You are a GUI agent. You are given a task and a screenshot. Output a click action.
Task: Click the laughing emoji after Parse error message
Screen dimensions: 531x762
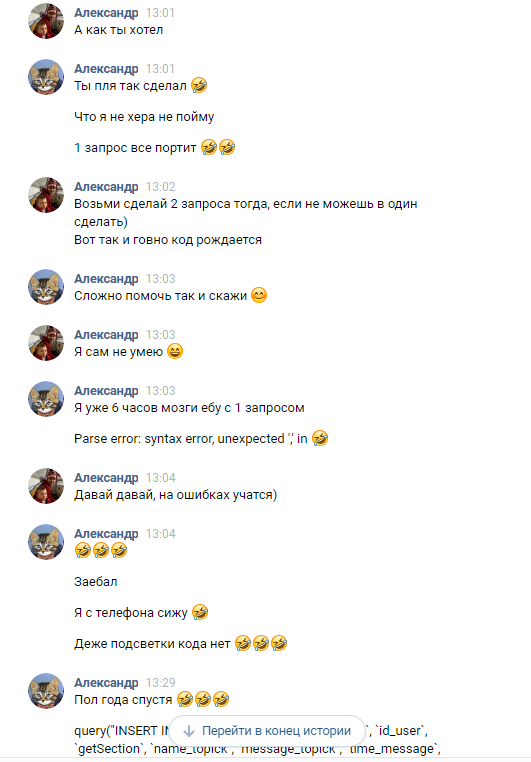[320, 438]
